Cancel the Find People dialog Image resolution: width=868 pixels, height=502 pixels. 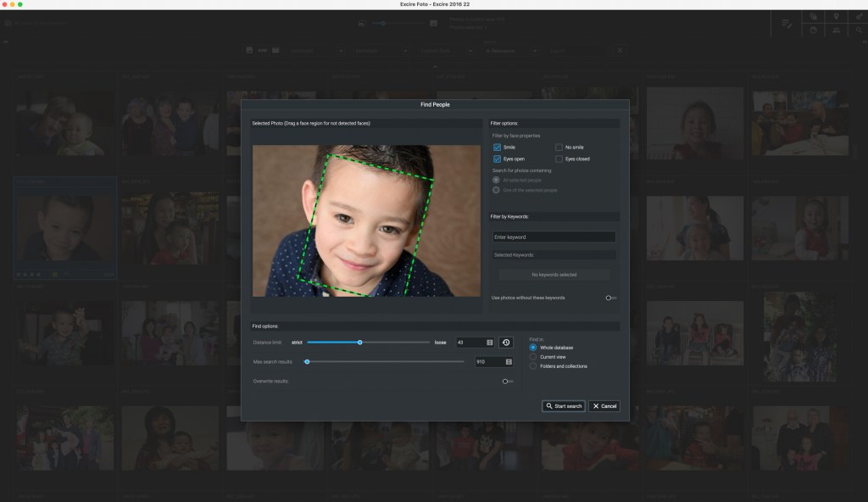[x=604, y=406]
